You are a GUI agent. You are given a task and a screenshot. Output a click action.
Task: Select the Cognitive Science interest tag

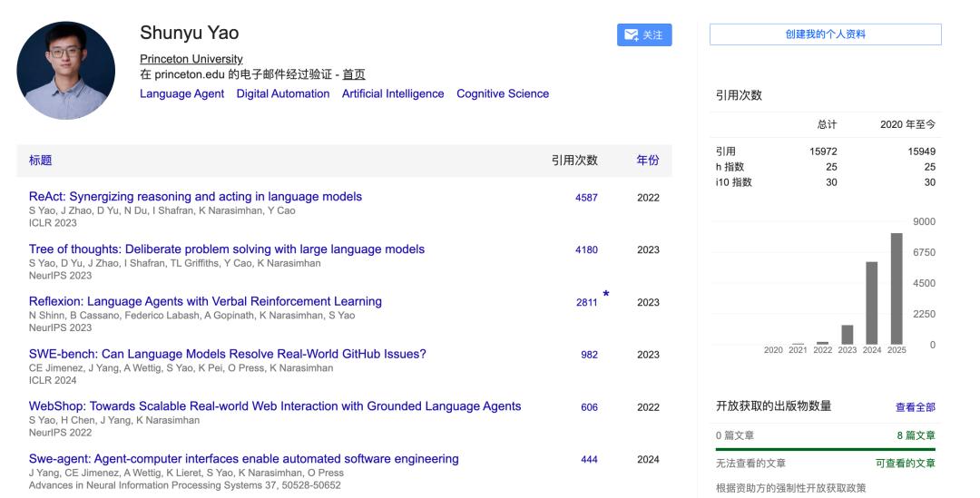(503, 93)
